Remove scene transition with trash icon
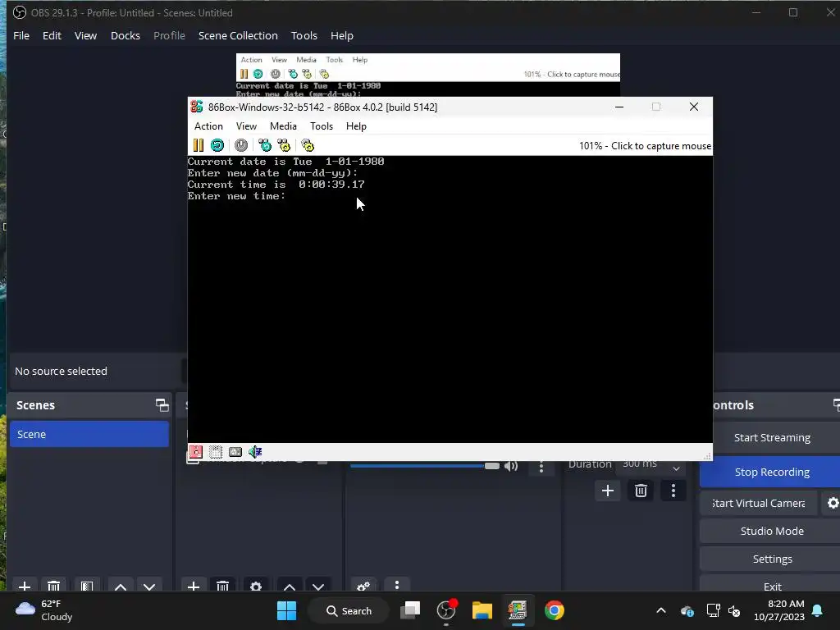Viewport: 840px width, 630px height. (641, 491)
